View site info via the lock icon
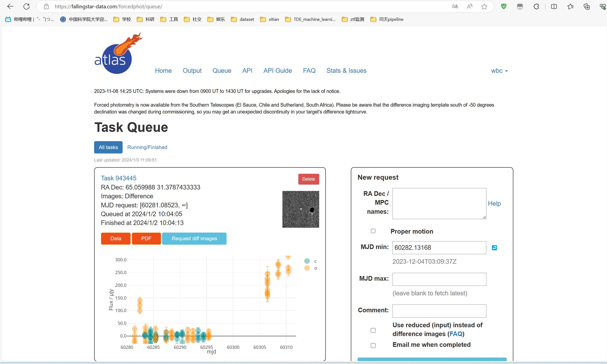The width and height of the screenshot is (607, 364). pyautogui.click(x=46, y=7)
